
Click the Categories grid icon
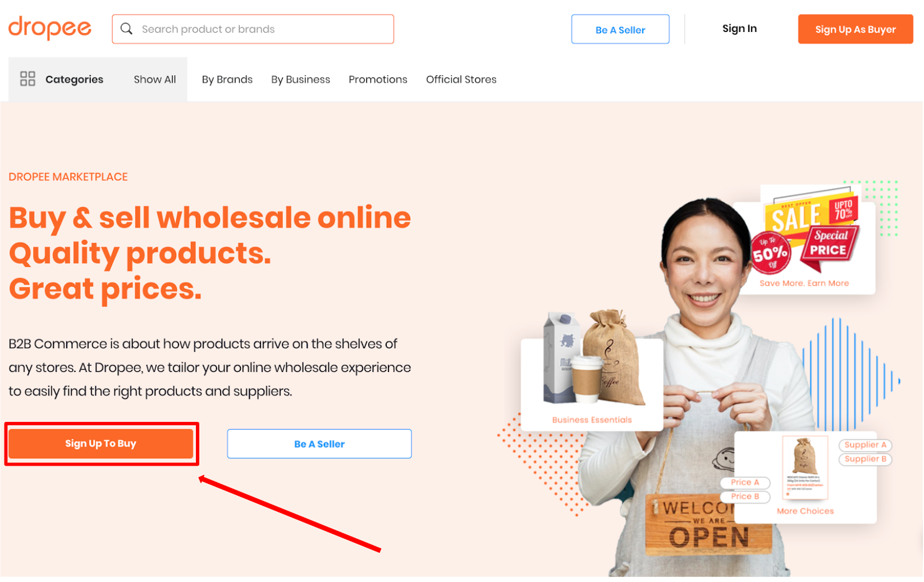click(x=28, y=79)
